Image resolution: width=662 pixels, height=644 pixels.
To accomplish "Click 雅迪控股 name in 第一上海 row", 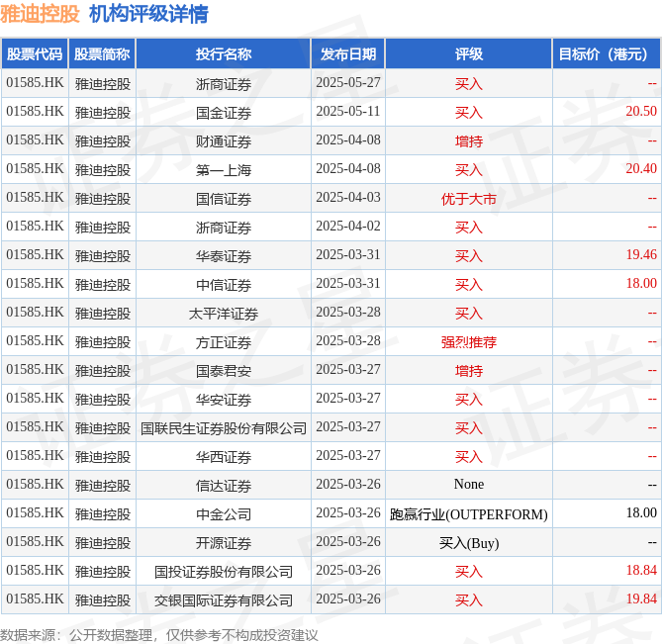I will click(x=103, y=170).
